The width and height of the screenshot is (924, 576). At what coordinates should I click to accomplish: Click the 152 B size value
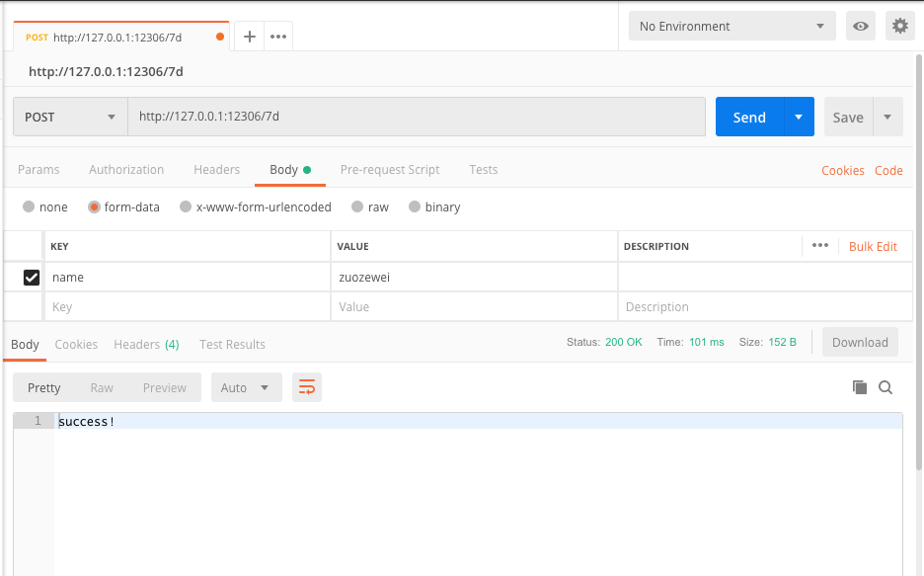(782, 342)
